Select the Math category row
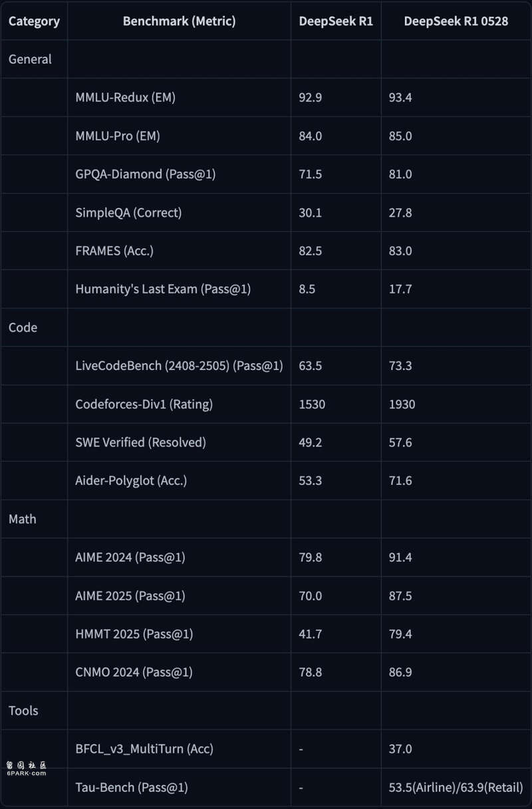 [x=23, y=519]
